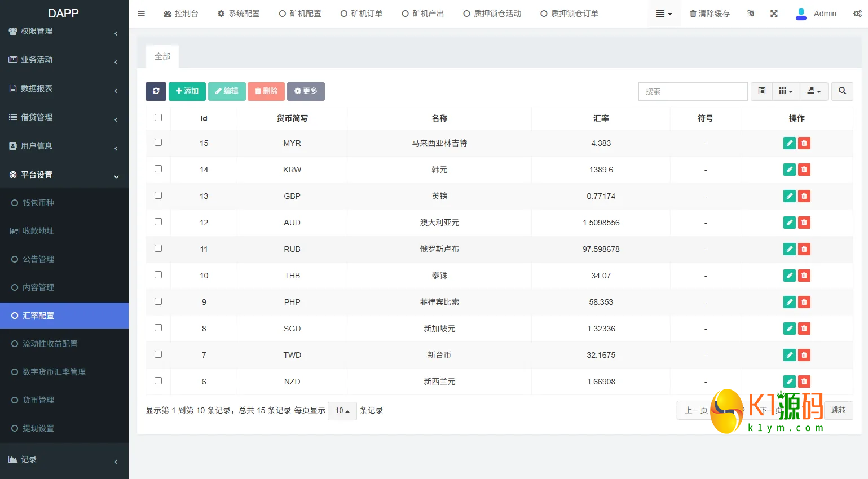
Task: Edit the THB row with pencil icon
Action: [x=790, y=276]
